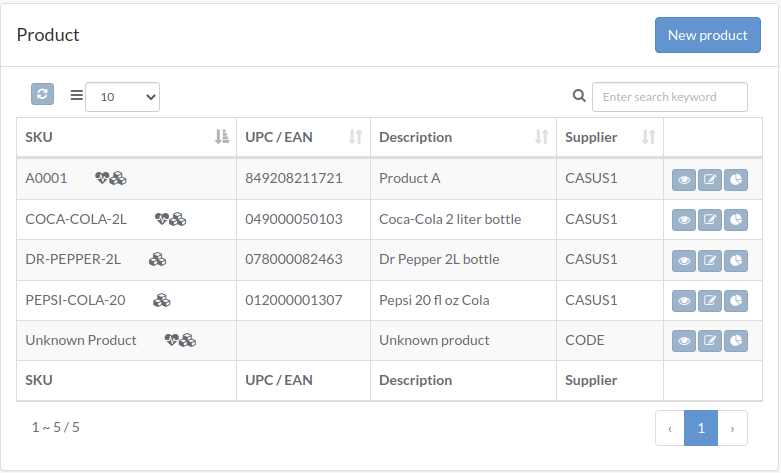The image size is (781, 473).
Task: Open pie chart report for A0001
Action: (736, 180)
